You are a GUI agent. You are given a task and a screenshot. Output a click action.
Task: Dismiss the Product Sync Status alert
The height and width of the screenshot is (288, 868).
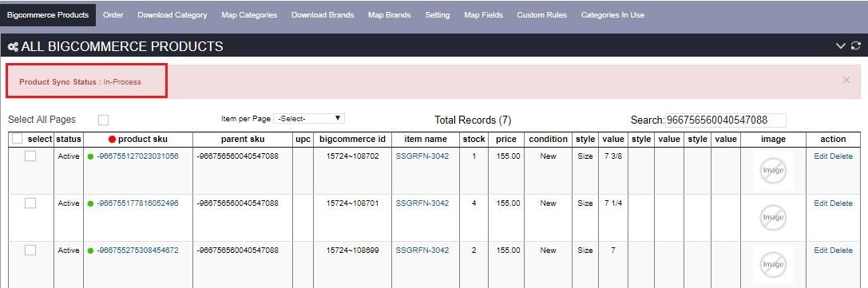pos(846,80)
